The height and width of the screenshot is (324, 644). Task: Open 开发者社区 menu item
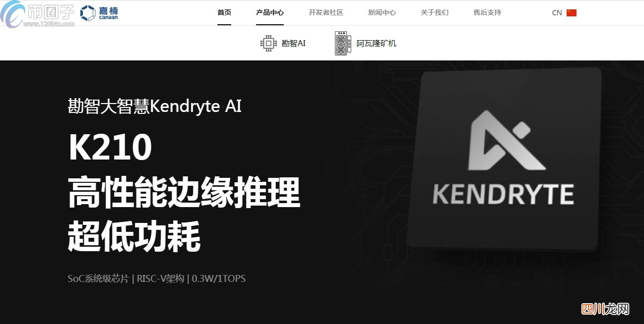[x=326, y=13]
